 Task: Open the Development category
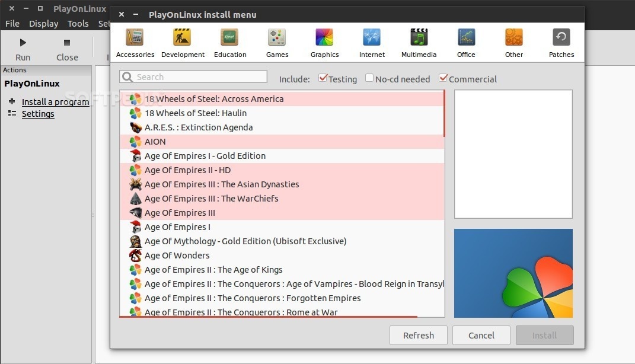click(x=183, y=43)
